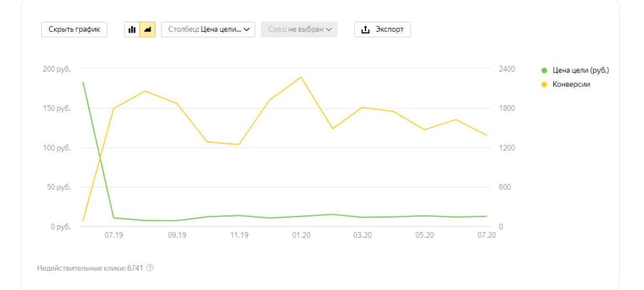
Task: Switch to bar chart view icon
Action: [x=132, y=29]
